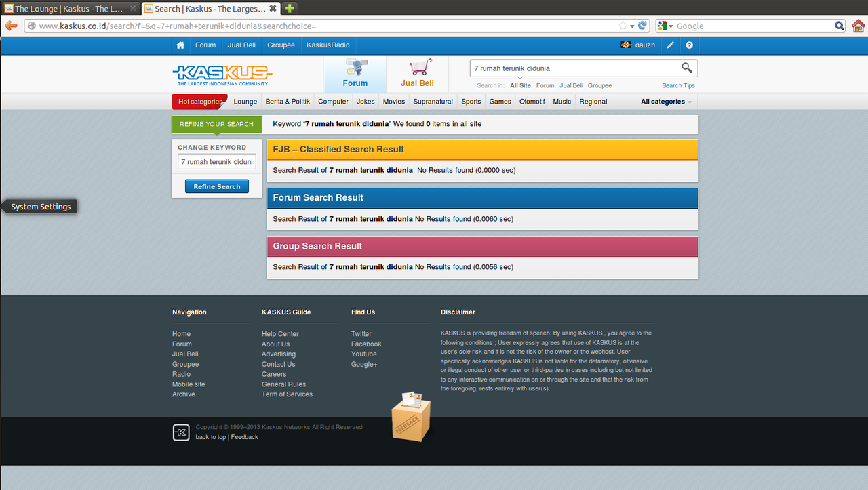This screenshot has height=490, width=868.
Task: Open Contact Us footer link
Action: point(278,364)
